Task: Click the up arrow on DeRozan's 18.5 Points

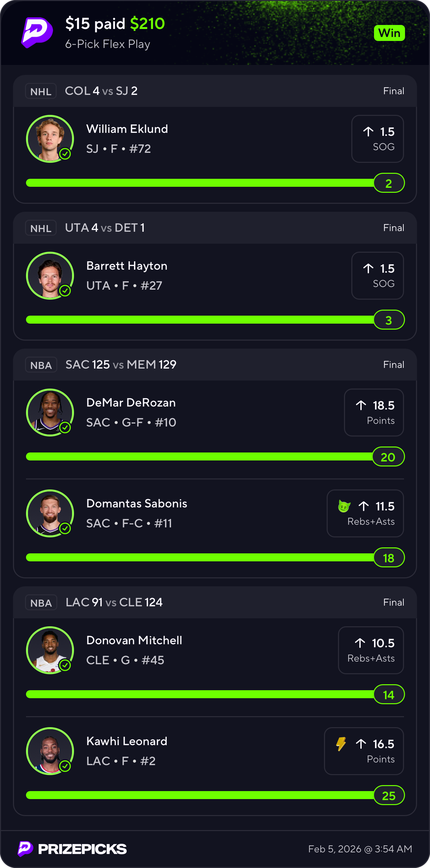Action: click(361, 405)
